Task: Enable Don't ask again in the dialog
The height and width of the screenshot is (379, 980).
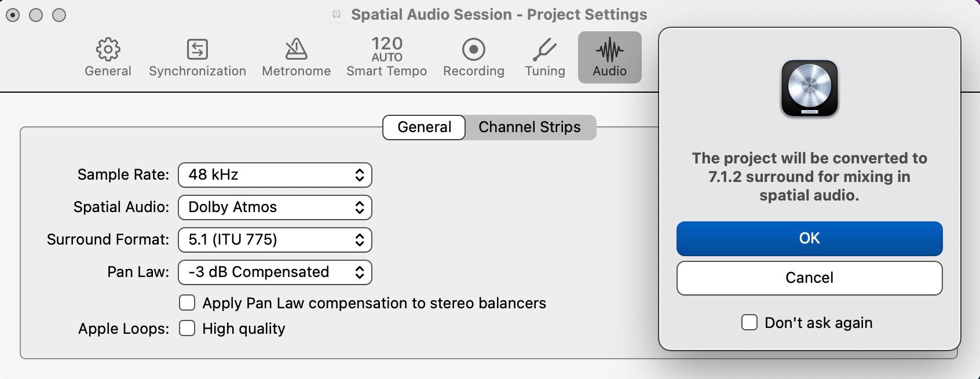Action: (x=750, y=322)
